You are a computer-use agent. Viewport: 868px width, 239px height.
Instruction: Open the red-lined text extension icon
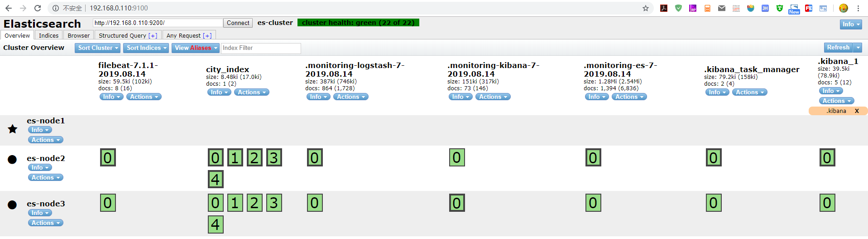coord(736,8)
